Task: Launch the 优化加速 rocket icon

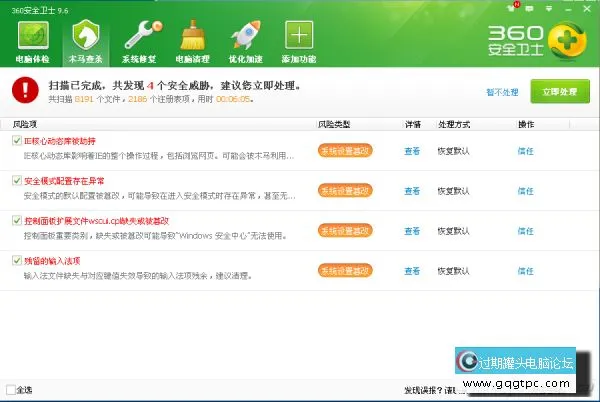Action: [246, 42]
